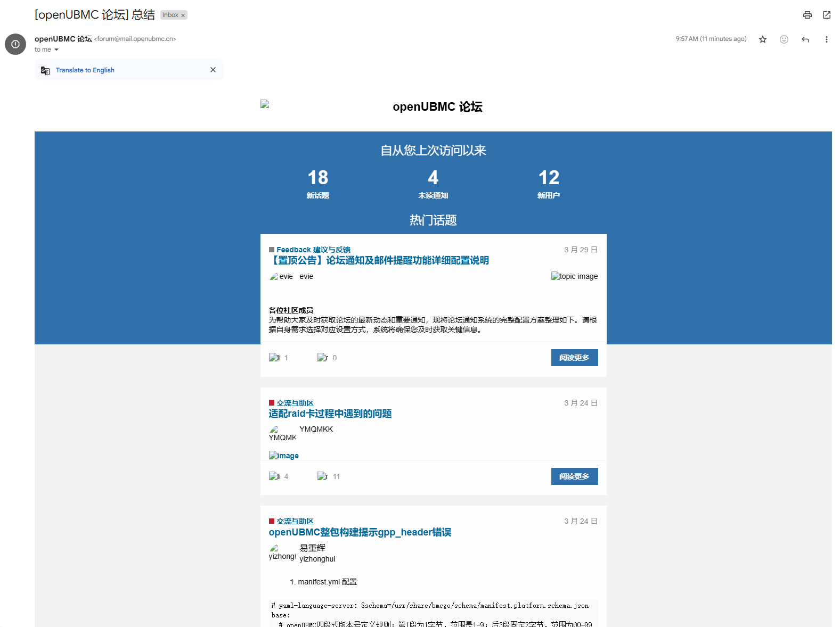
Task: Click the translate language icon
Action: coord(45,70)
